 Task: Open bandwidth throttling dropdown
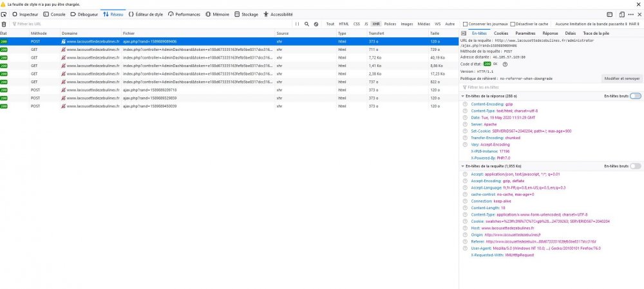pos(592,24)
